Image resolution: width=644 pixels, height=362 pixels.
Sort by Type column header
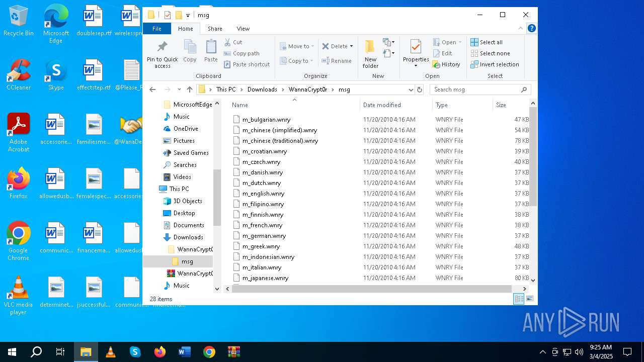point(462,105)
